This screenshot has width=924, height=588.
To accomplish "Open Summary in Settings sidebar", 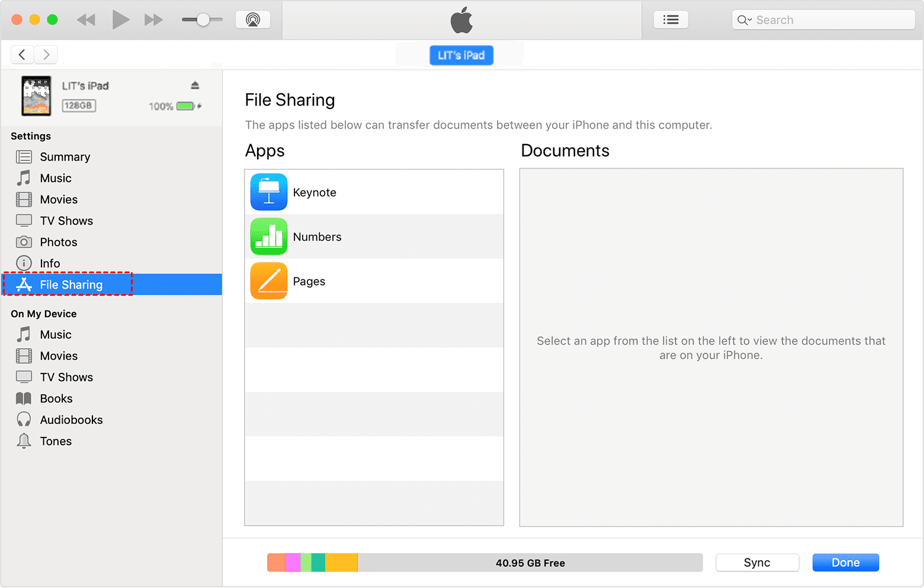I will point(65,157).
